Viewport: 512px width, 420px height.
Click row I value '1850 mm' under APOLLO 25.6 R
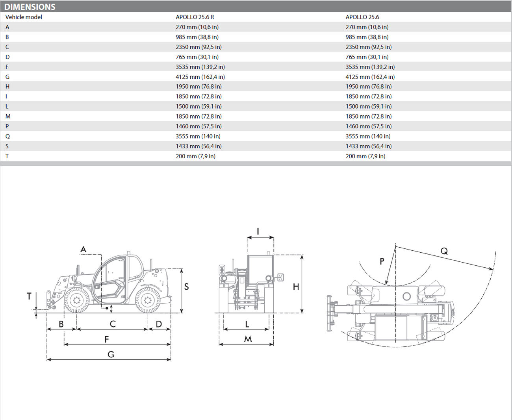click(x=199, y=96)
